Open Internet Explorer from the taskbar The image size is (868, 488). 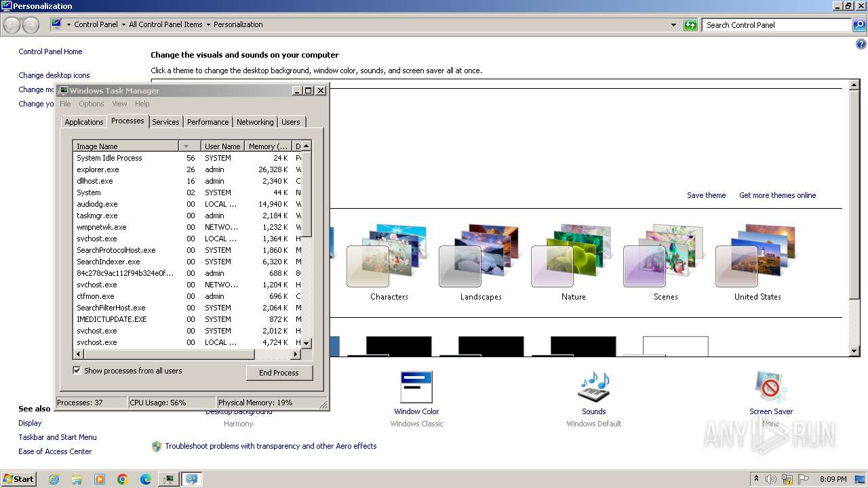tap(54, 479)
